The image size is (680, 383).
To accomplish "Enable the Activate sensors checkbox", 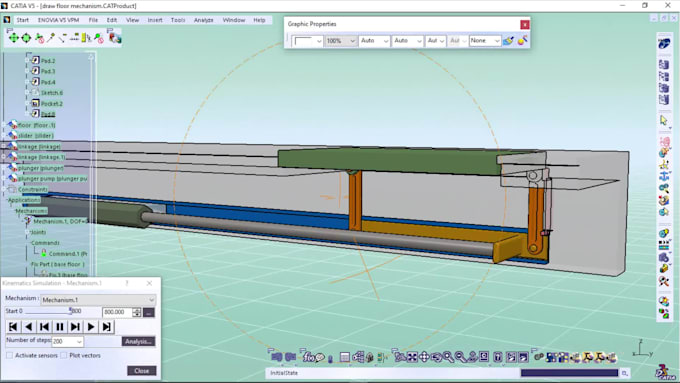I will tap(10, 355).
